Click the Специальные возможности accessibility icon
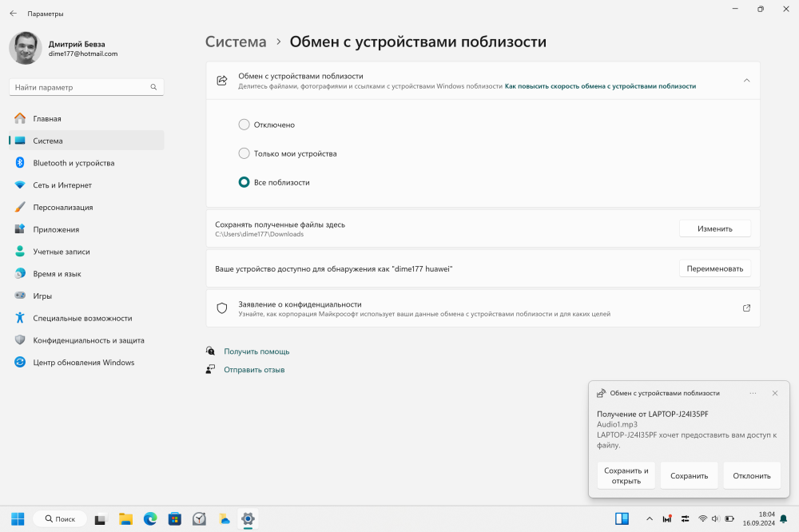The height and width of the screenshot is (532, 799). coord(20,318)
